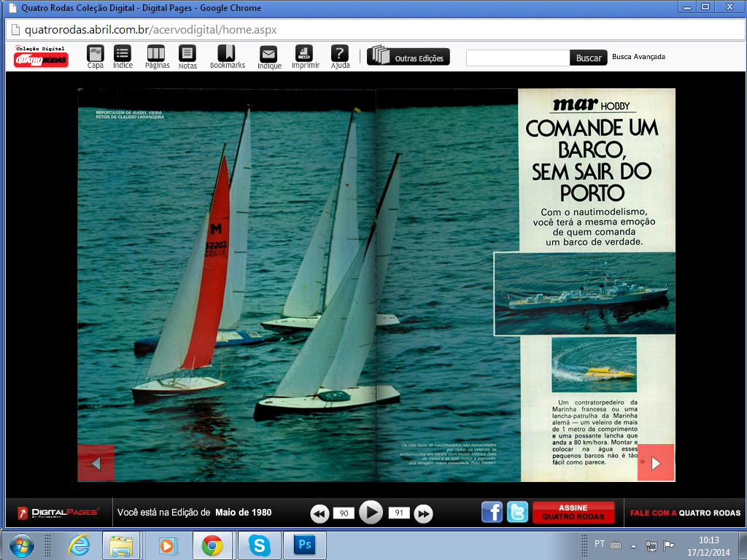Turn to next page with right arrow

click(655, 463)
